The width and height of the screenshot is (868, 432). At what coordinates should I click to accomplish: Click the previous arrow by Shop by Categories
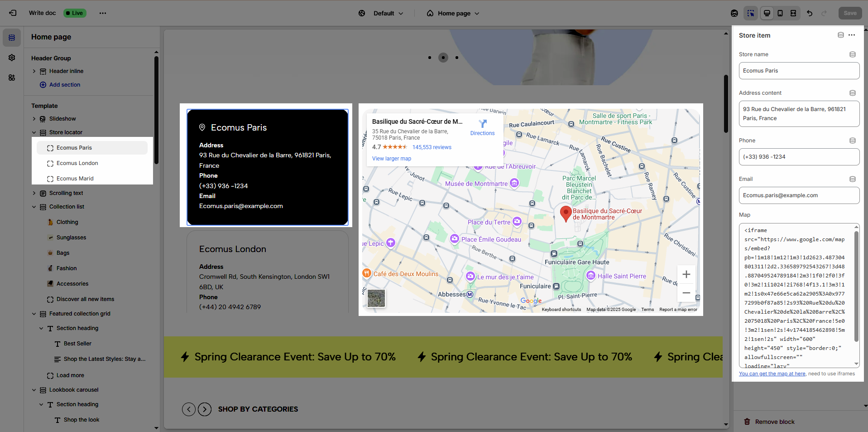click(x=189, y=409)
